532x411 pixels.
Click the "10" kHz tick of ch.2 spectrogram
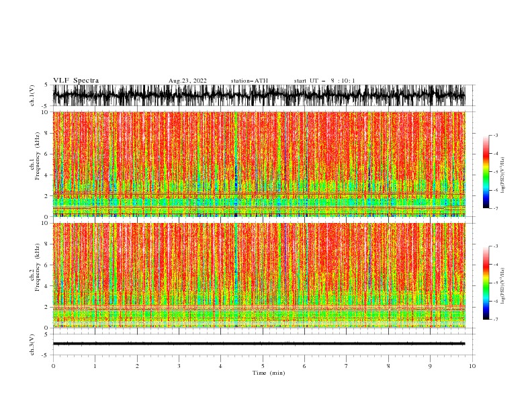point(44,223)
